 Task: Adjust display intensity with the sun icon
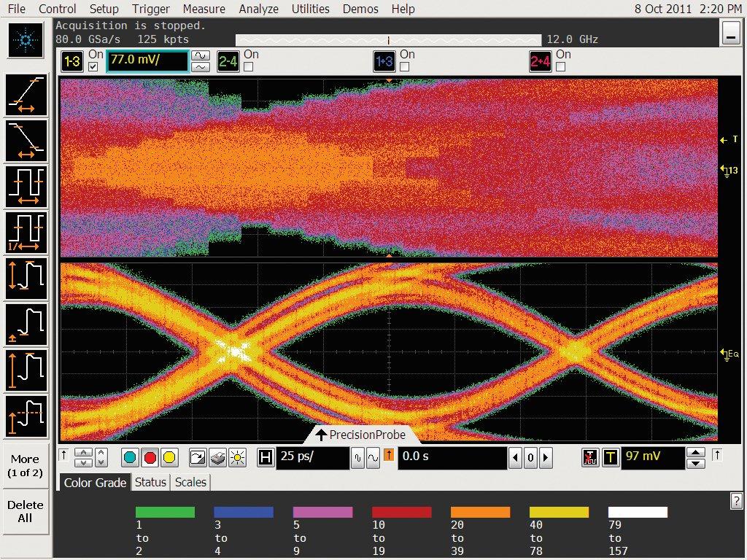pyautogui.click(x=237, y=458)
